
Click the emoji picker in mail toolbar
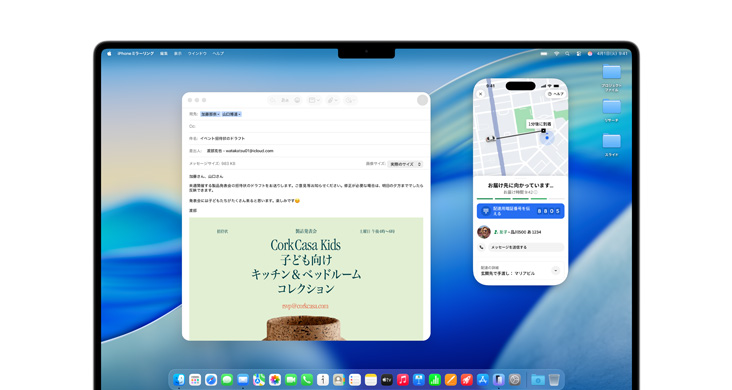click(x=297, y=100)
